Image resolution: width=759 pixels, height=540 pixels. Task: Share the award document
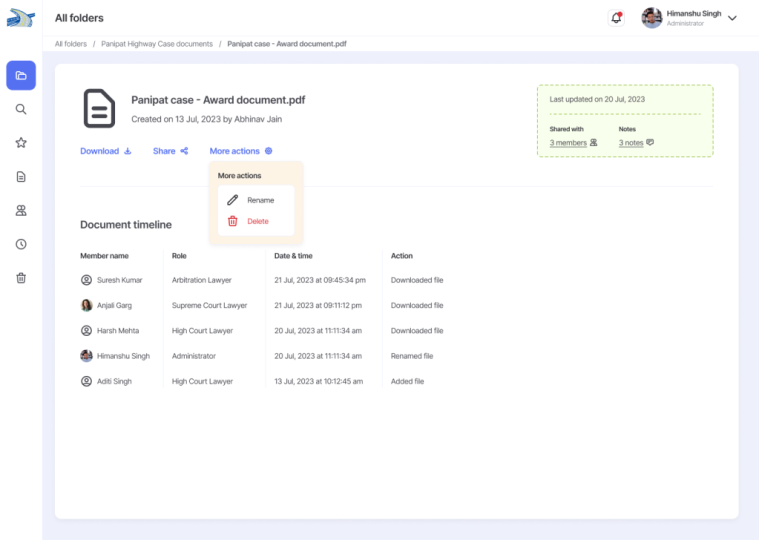pyautogui.click(x=170, y=151)
